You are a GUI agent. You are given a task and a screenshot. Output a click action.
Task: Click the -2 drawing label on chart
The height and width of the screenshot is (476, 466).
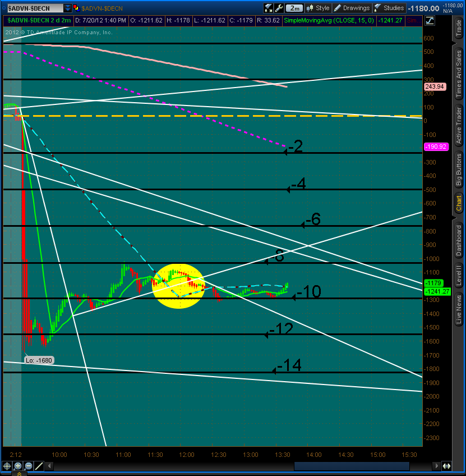point(296,146)
